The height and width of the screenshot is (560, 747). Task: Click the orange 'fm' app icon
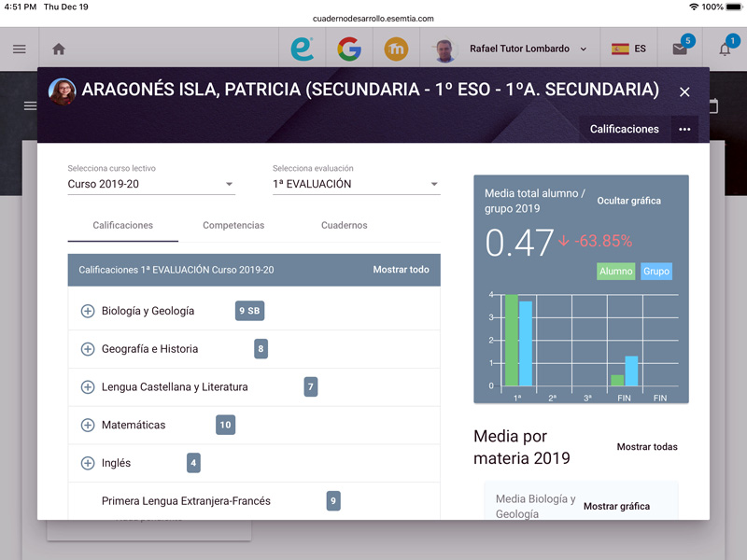(396, 49)
